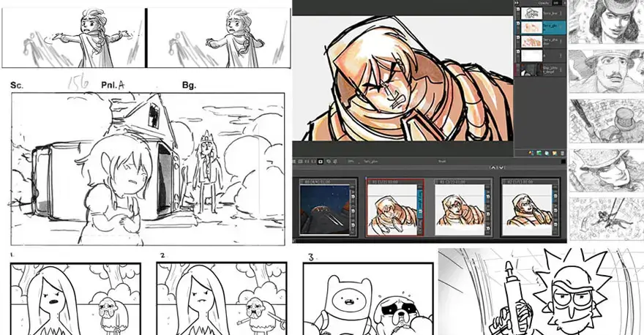Click the green icon below the layer list
The image size is (644, 335).
[539, 153]
